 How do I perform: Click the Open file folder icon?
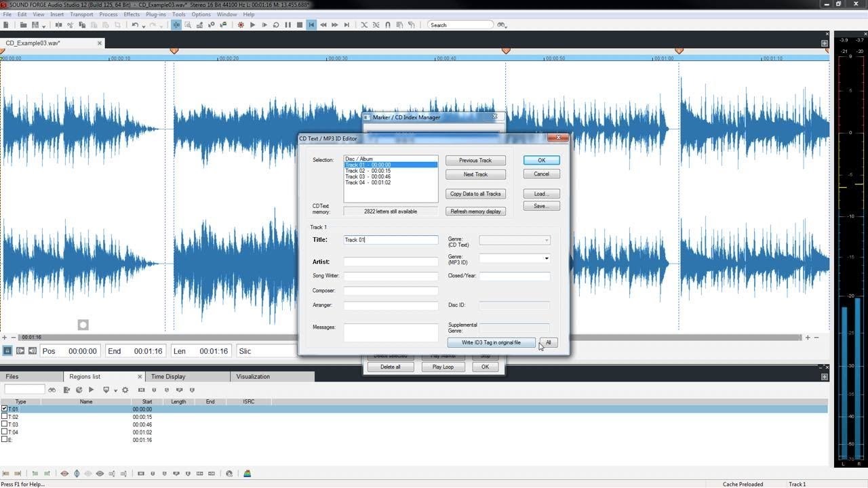[x=23, y=25]
